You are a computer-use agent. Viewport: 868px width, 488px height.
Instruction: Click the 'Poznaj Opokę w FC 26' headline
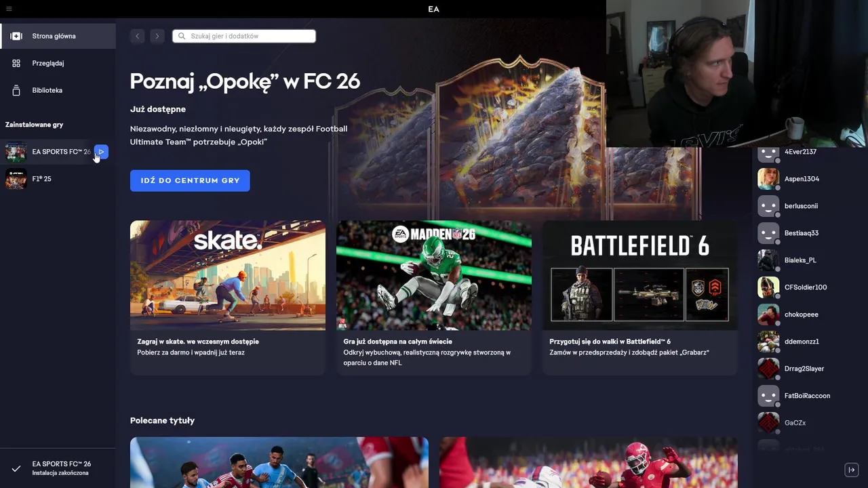(245, 81)
